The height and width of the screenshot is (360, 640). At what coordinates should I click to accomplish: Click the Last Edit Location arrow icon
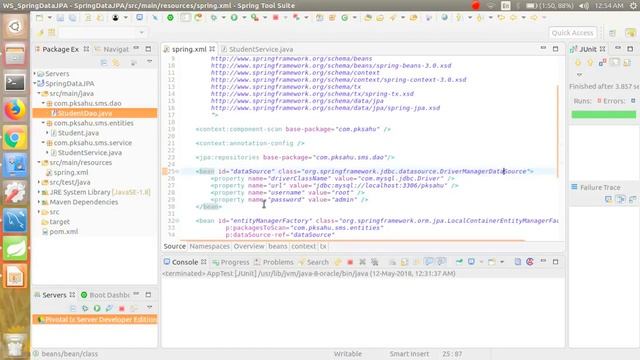pos(501,18)
